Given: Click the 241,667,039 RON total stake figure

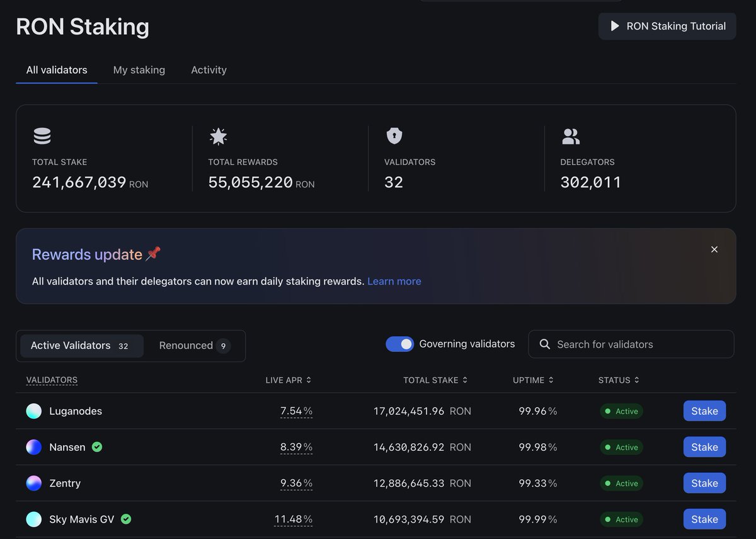Looking at the screenshot, I should click(90, 183).
